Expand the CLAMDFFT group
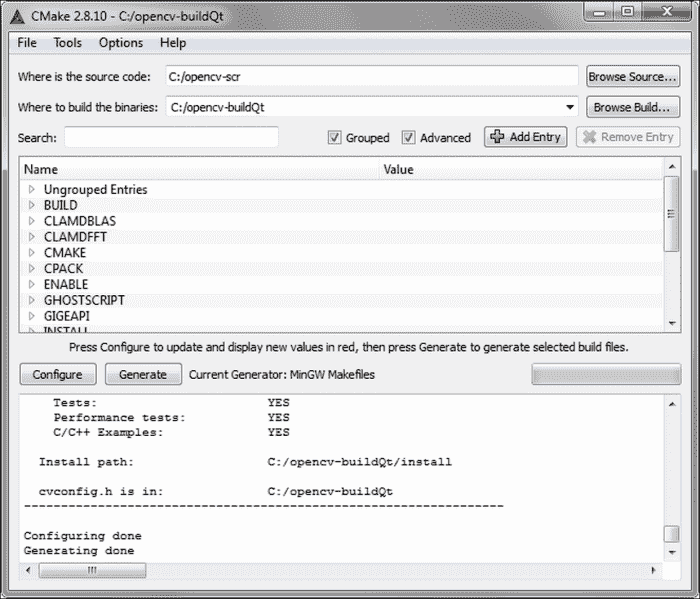Screen dimensions: 700x599 pyautogui.click(x=32, y=237)
